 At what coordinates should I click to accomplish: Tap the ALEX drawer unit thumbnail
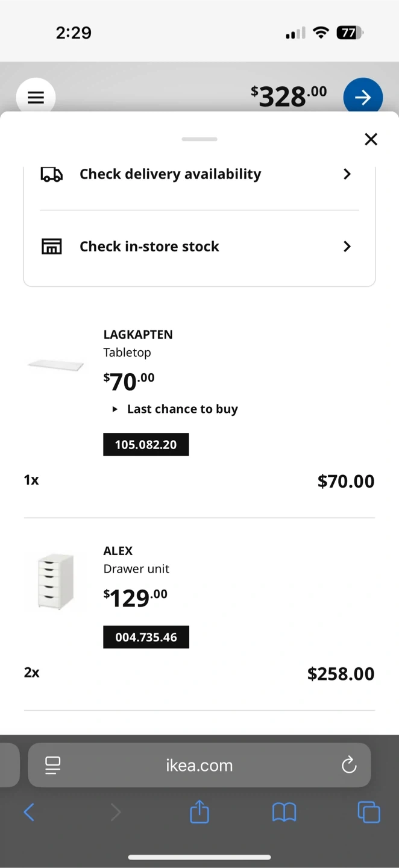pyautogui.click(x=55, y=581)
